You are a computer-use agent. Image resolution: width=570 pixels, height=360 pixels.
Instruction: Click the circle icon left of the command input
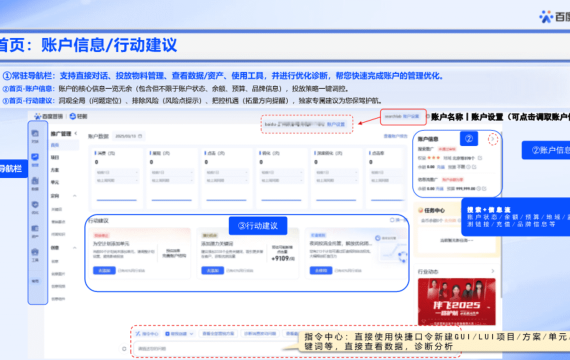point(124,349)
